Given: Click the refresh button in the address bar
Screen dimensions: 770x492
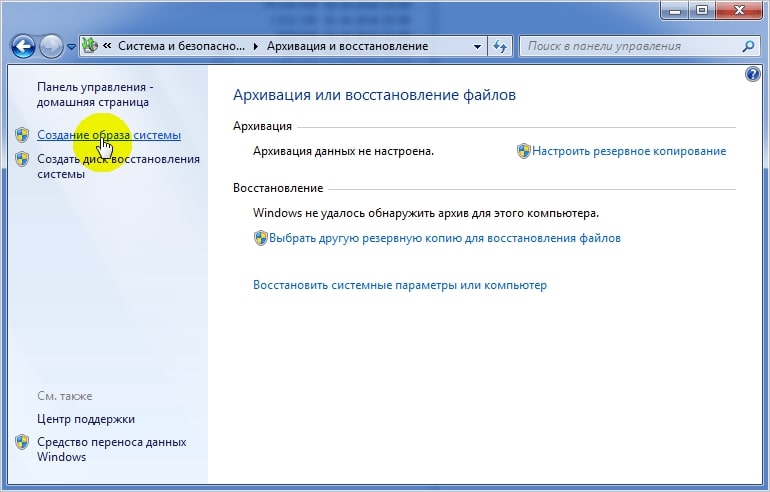Looking at the screenshot, I should [x=500, y=47].
